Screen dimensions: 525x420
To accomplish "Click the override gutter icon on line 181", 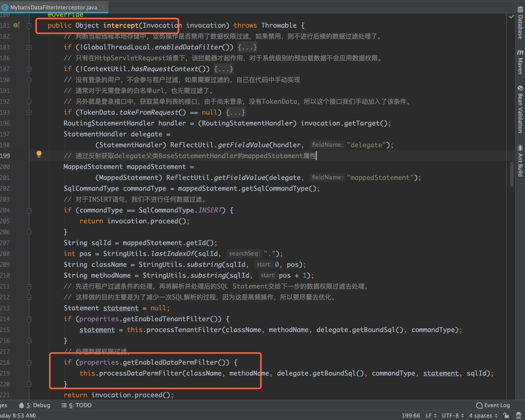I will [17, 25].
